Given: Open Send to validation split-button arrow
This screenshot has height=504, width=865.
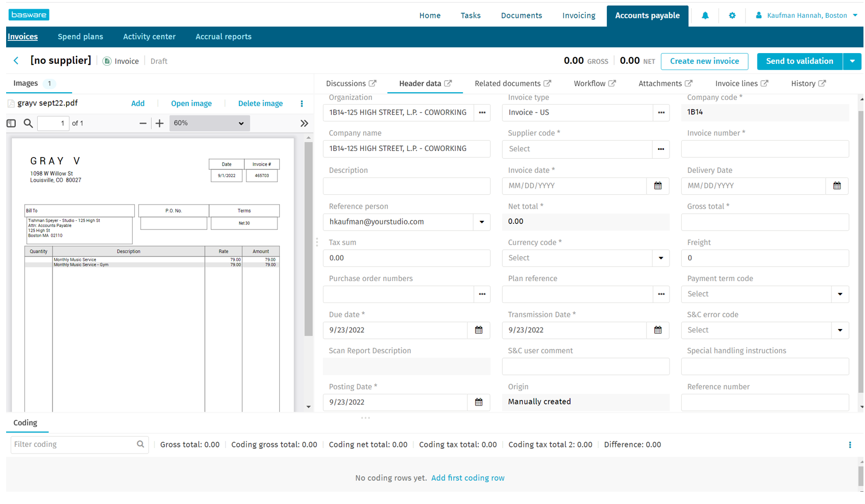Looking at the screenshot, I should click(852, 61).
